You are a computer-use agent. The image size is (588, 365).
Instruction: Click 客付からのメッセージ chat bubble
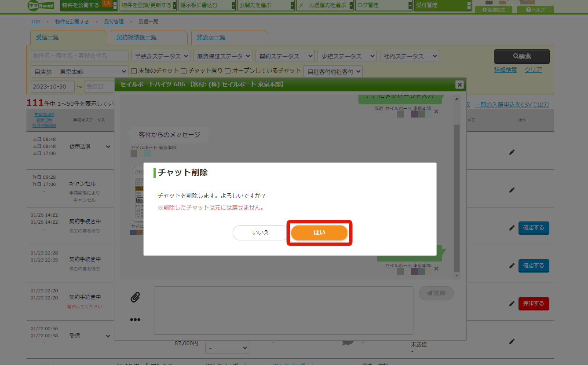[169, 135]
